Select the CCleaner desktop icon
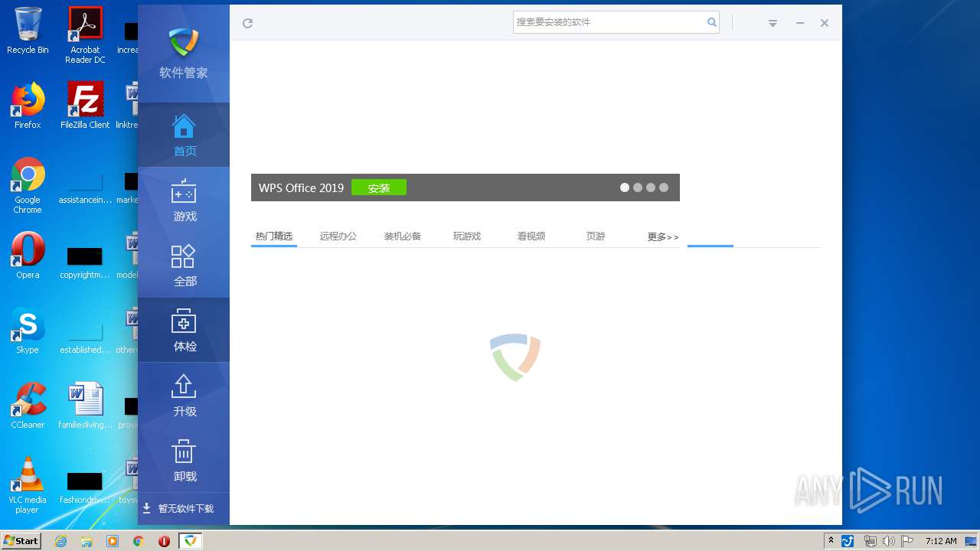This screenshot has width=980, height=551. [x=28, y=406]
